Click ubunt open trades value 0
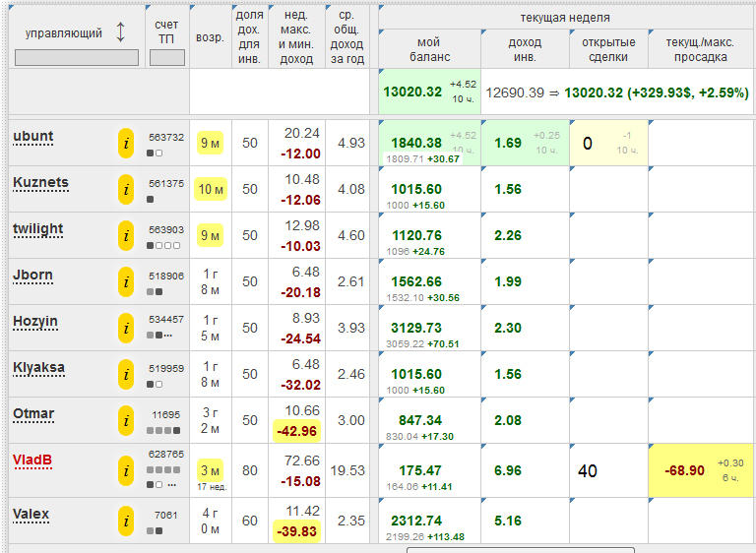This screenshot has width=756, height=553. pyautogui.click(x=588, y=144)
